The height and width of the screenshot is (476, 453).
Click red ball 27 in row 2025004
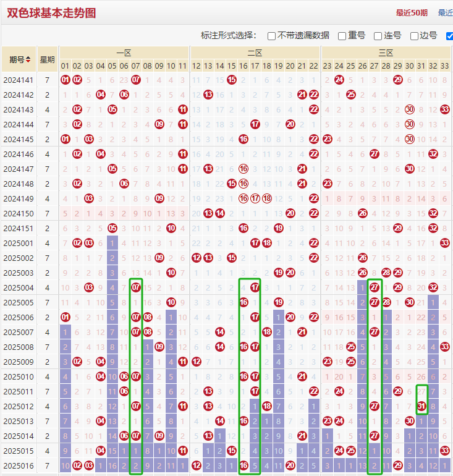[x=375, y=287]
